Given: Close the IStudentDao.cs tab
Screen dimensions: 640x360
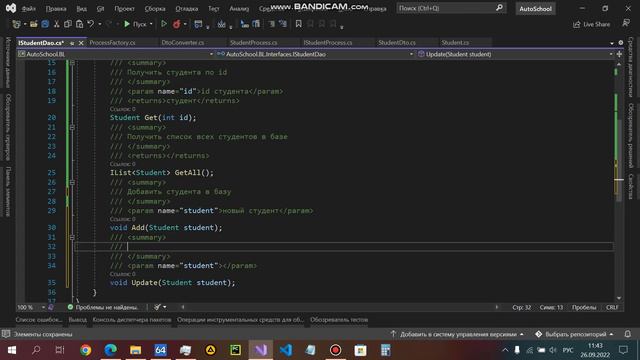Looking at the screenshot, I should tap(81, 43).
